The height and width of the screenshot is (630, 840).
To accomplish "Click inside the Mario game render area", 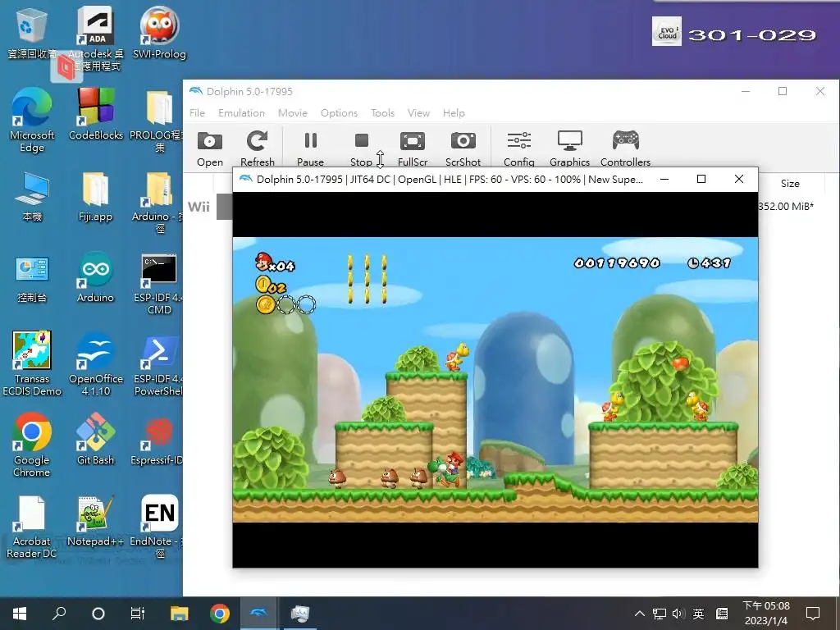I will (x=495, y=379).
